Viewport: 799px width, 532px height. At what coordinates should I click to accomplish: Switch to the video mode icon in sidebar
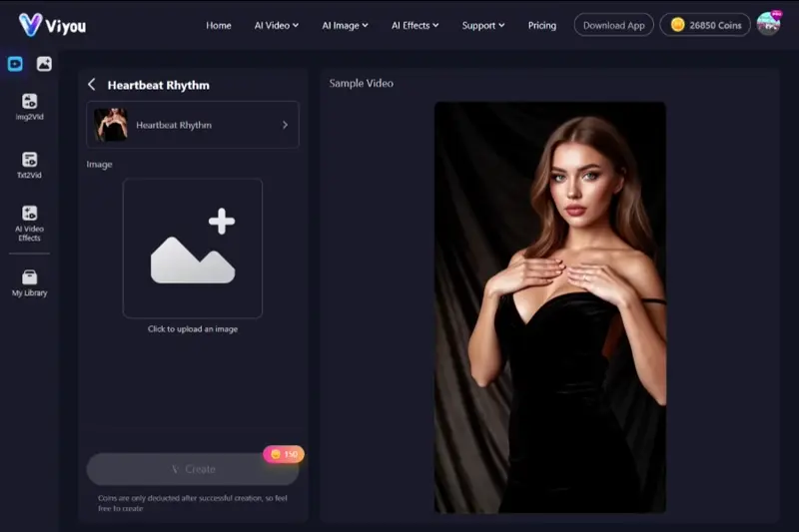point(15,64)
